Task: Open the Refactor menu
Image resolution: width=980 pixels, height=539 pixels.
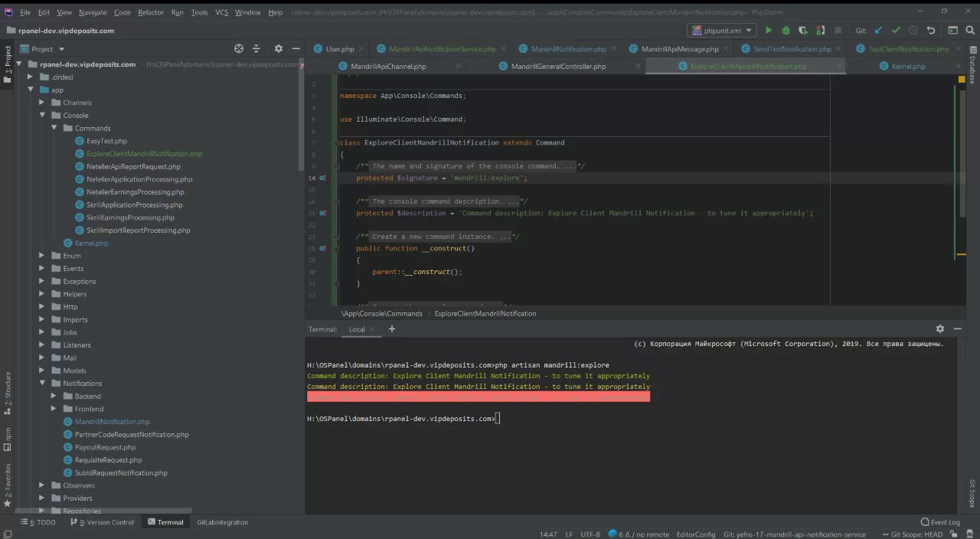Action: pyautogui.click(x=150, y=12)
